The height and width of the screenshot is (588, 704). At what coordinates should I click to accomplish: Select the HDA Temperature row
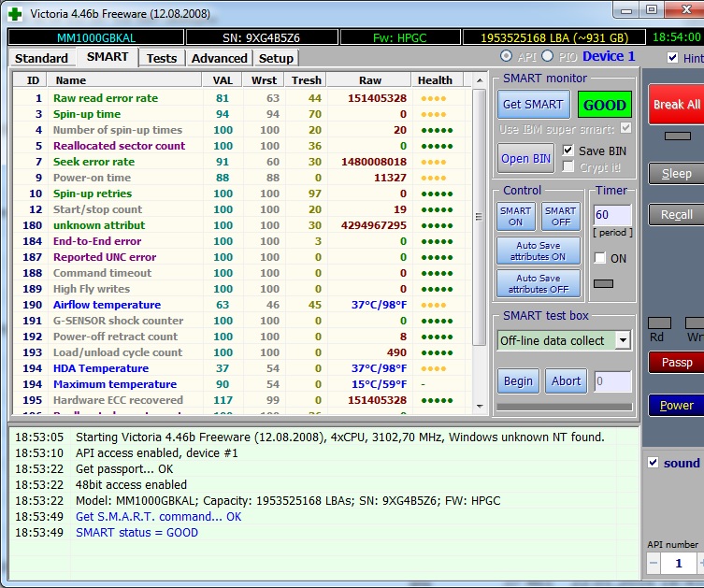pyautogui.click(x=242, y=368)
